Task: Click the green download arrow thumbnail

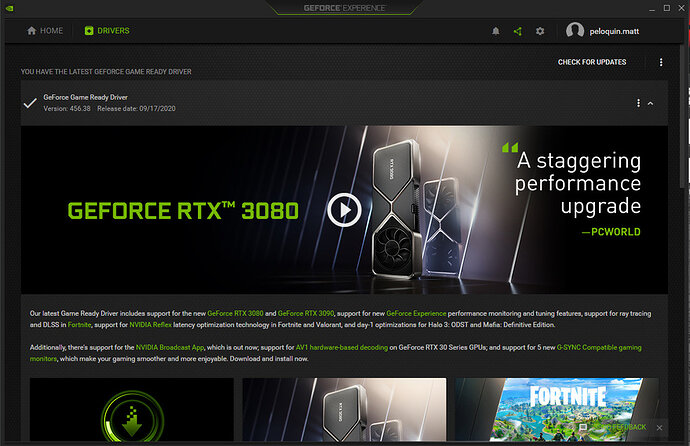Action: click(x=132, y=409)
